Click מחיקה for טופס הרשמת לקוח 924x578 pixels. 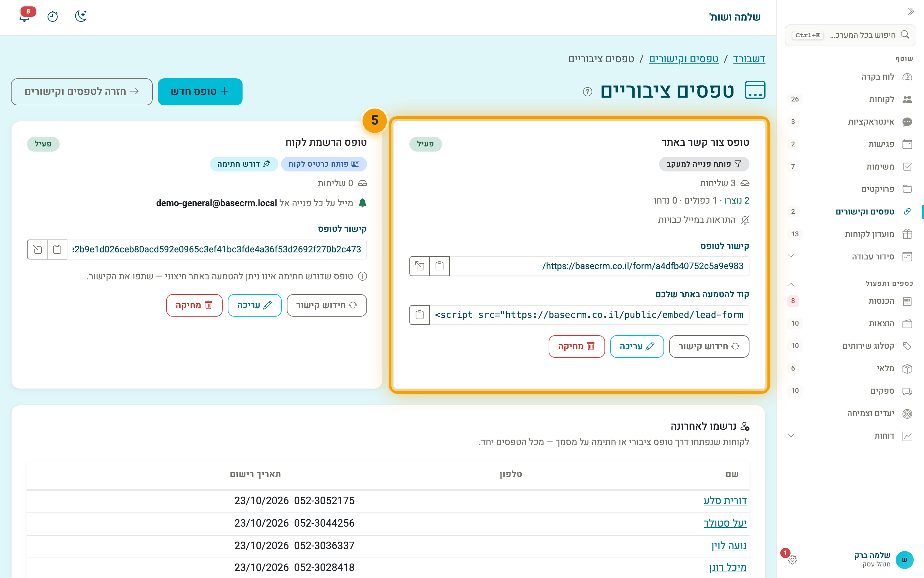pos(194,305)
